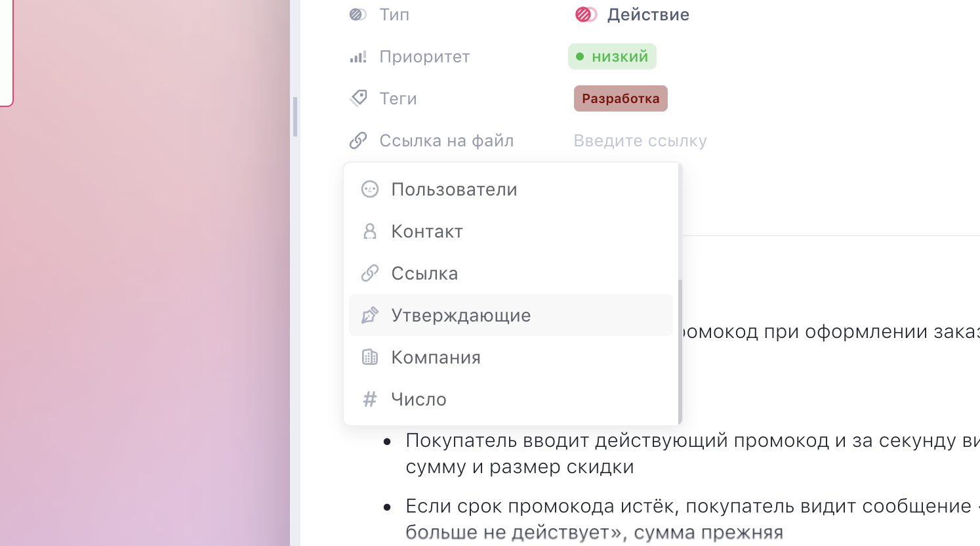Click the Ссылка на файл link icon
980x546 pixels.
click(358, 140)
